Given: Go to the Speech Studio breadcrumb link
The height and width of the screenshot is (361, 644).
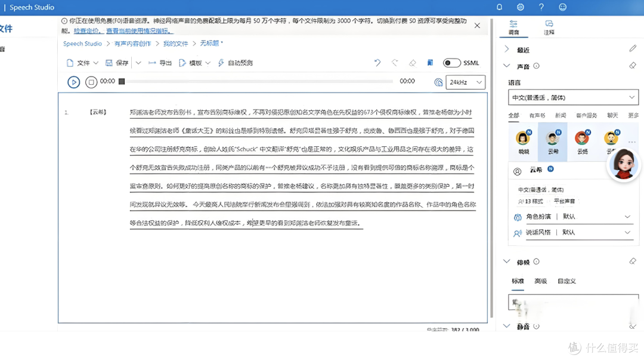Looking at the screenshot, I should pyautogui.click(x=82, y=44).
